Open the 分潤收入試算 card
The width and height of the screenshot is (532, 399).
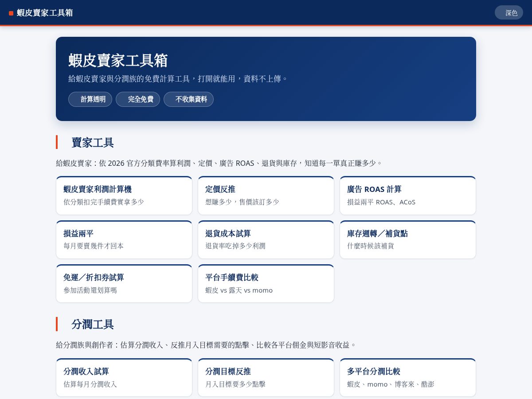124,378
